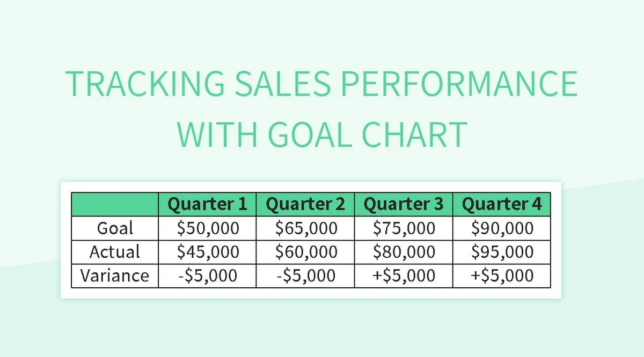The image size is (644, 357).
Task: Select Quarter 1 variance -$5,000 cell
Action: [207, 276]
